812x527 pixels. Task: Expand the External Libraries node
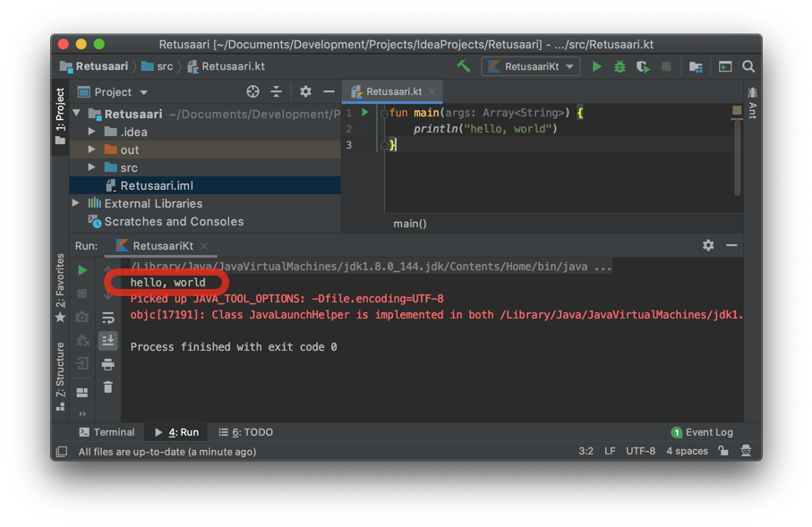(76, 203)
